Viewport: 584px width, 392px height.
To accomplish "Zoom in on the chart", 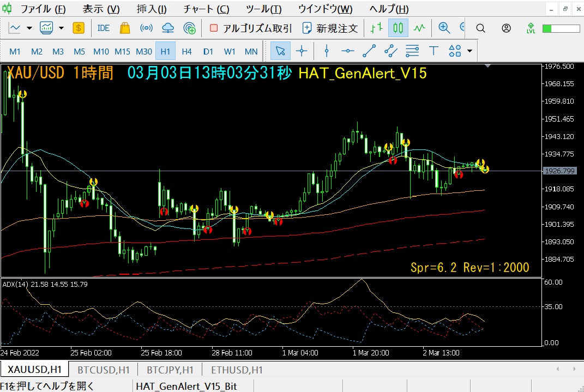I will pos(444,28).
